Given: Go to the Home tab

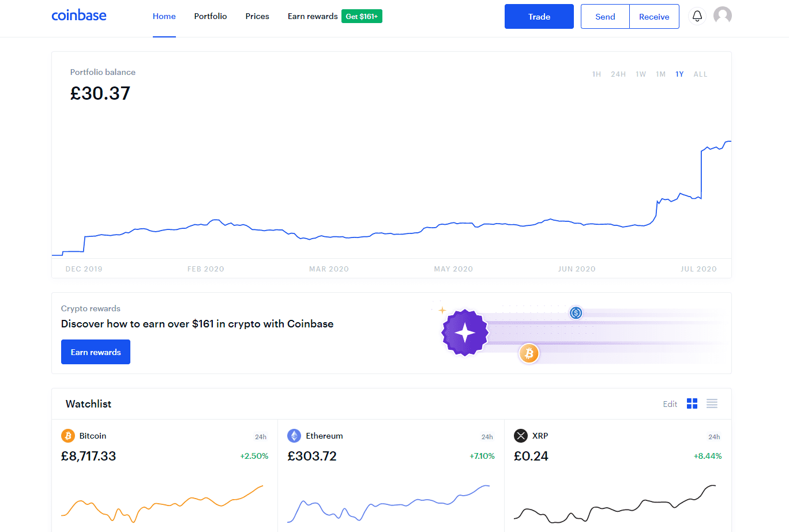Looking at the screenshot, I should 164,16.
